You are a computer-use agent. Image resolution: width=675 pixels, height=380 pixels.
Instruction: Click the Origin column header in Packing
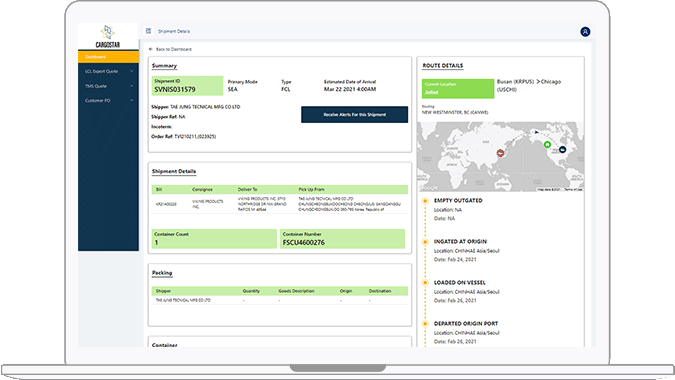[x=346, y=291]
